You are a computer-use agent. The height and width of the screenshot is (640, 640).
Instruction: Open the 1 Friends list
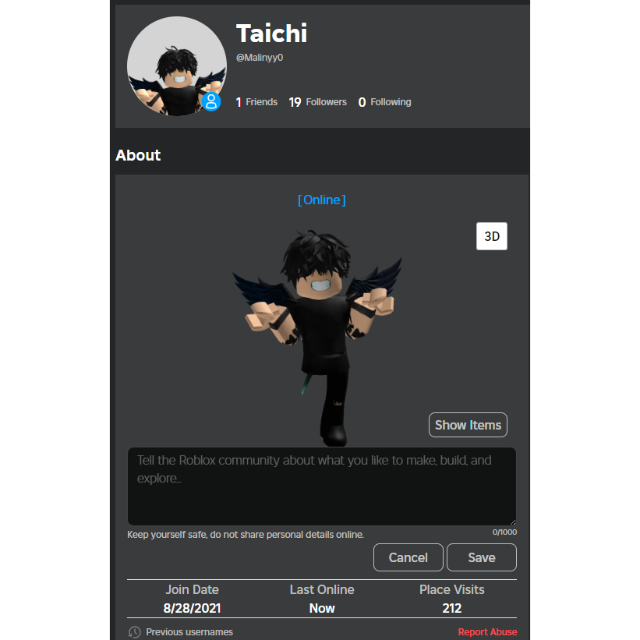pos(256,102)
